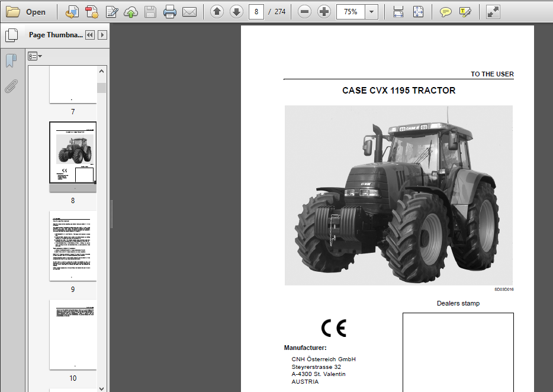The height and width of the screenshot is (392, 553).
Task: Click the 75% zoom value field
Action: point(351,12)
